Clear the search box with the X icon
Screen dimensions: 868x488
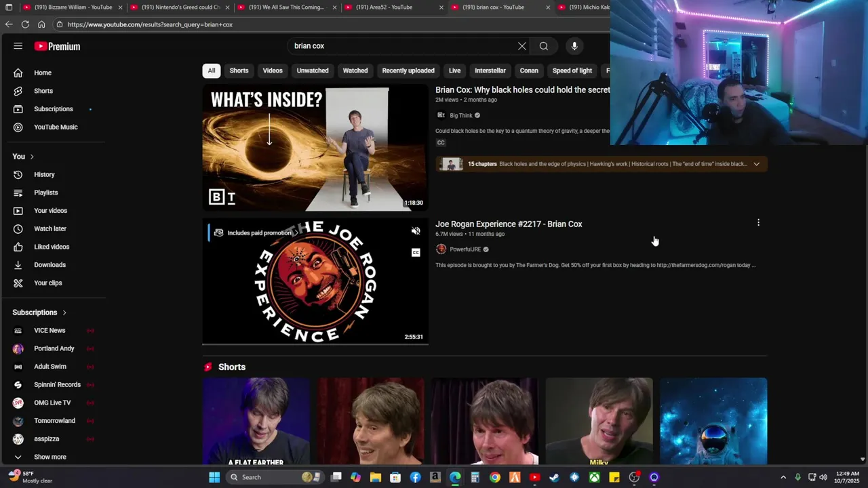point(522,46)
